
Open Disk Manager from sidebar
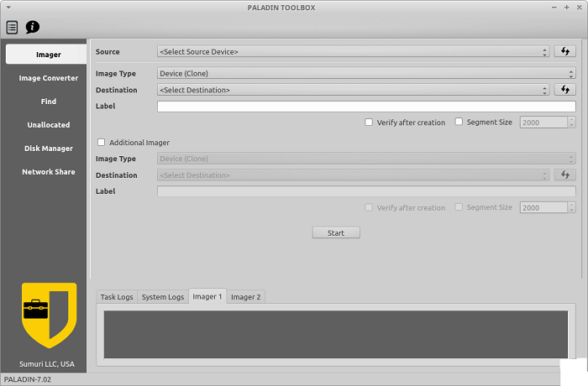[x=49, y=149]
